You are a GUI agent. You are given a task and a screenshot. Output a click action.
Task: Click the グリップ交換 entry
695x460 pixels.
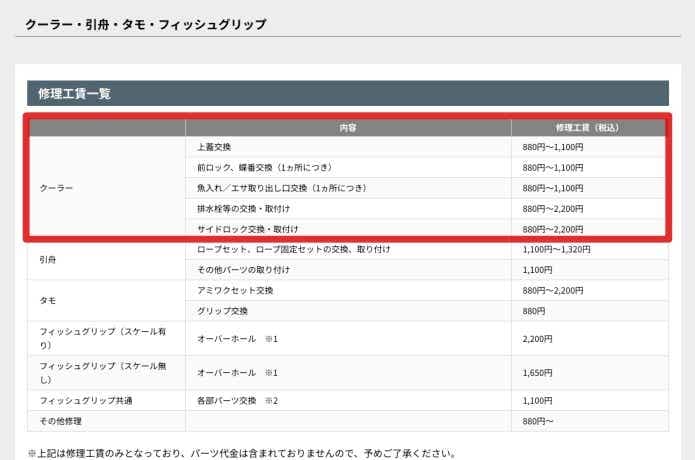pos(222,310)
